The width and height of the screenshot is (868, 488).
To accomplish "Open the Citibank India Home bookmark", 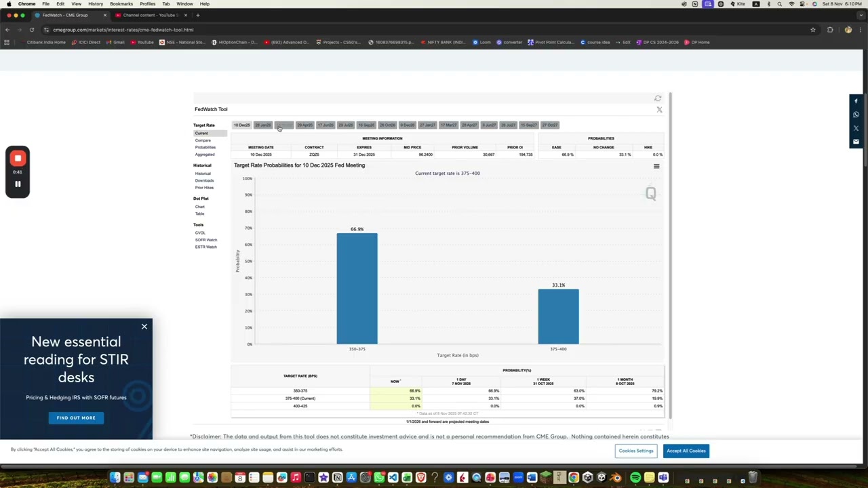I will point(43,42).
